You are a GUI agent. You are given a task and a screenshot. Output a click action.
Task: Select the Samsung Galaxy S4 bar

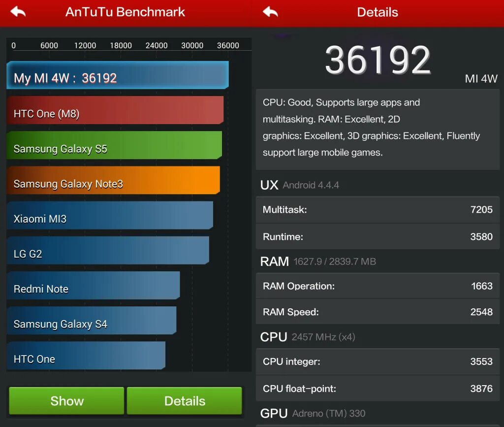tap(91, 320)
